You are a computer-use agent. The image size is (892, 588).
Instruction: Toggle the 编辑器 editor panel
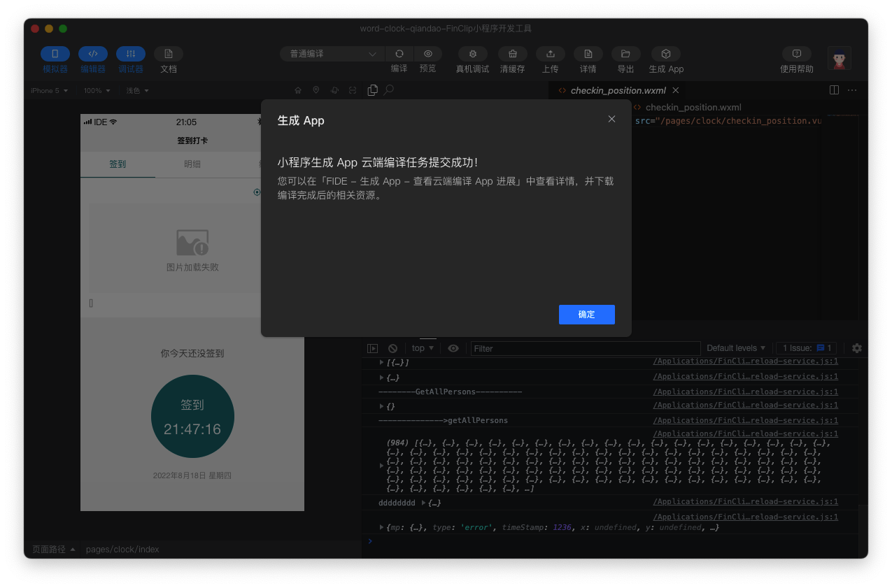pyautogui.click(x=93, y=54)
